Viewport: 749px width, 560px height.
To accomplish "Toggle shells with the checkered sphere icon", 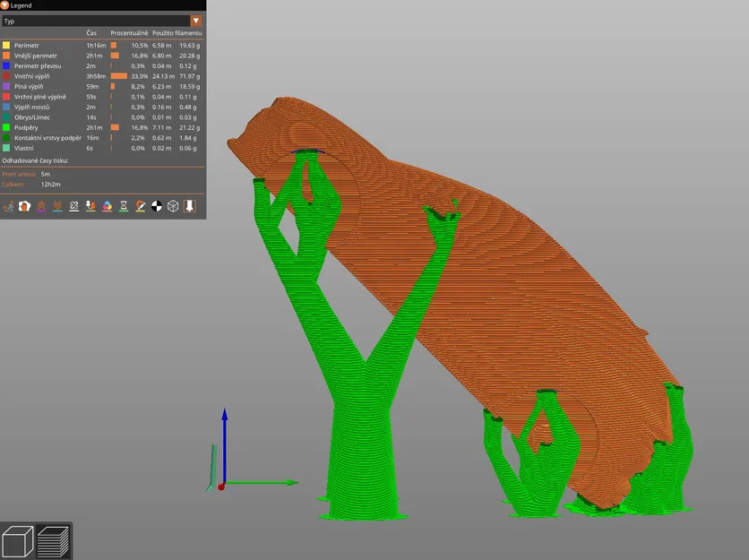I will [156, 205].
